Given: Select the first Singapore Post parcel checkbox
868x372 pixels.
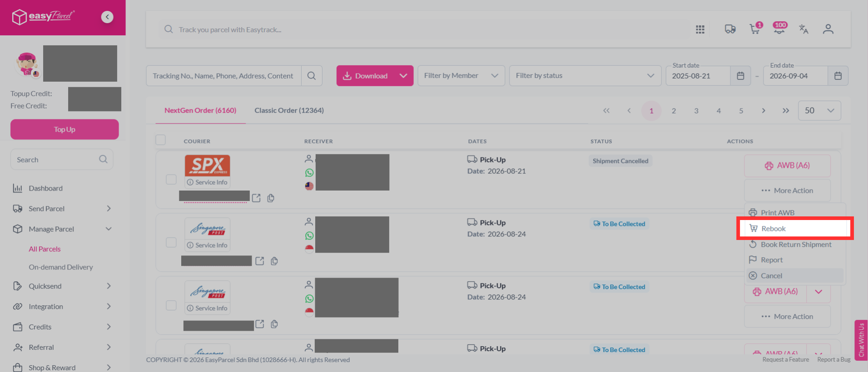Looking at the screenshot, I should (x=171, y=242).
